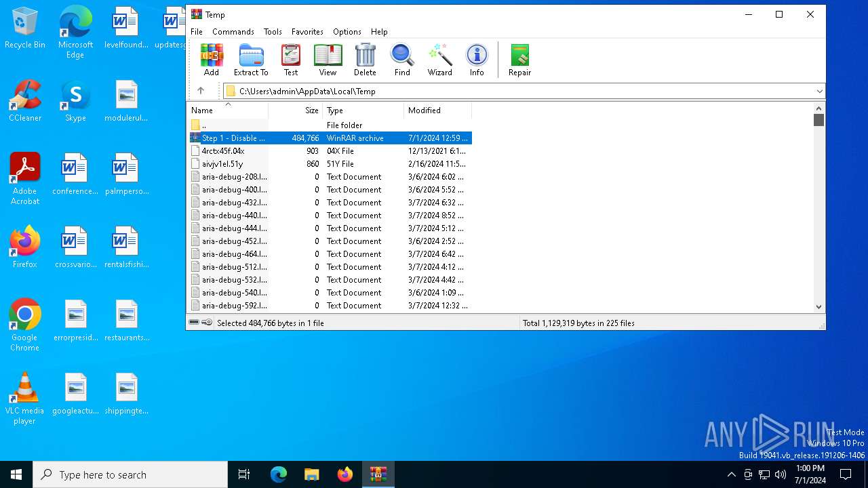Viewport: 868px width, 488px height.
Task: Open Skype desktop shortcut
Action: [x=75, y=101]
